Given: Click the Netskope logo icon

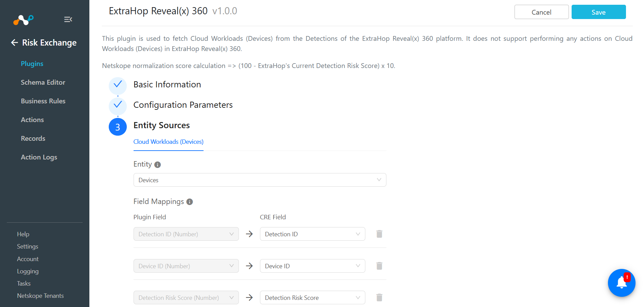Looking at the screenshot, I should [x=23, y=20].
